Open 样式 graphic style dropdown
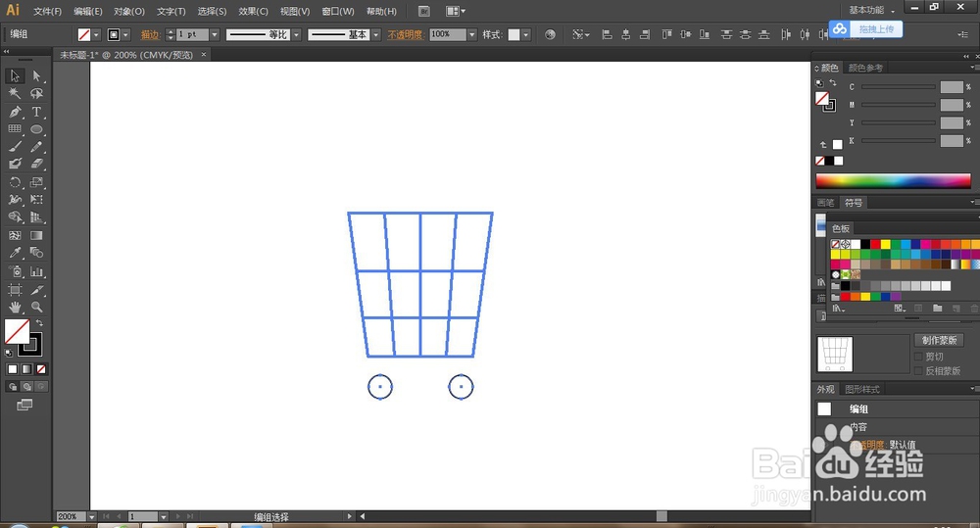This screenshot has width=980, height=528. 526,35
